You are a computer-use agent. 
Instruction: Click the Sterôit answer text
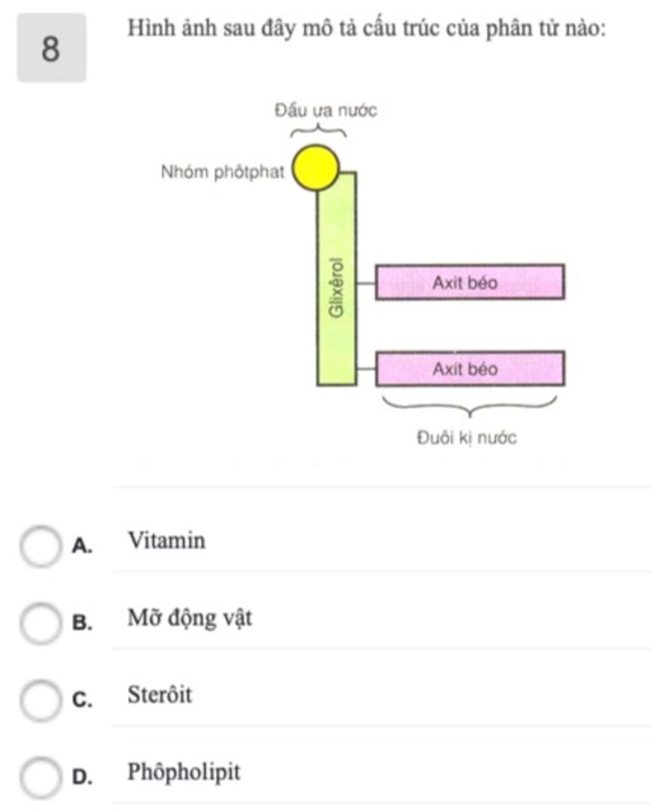[160, 694]
